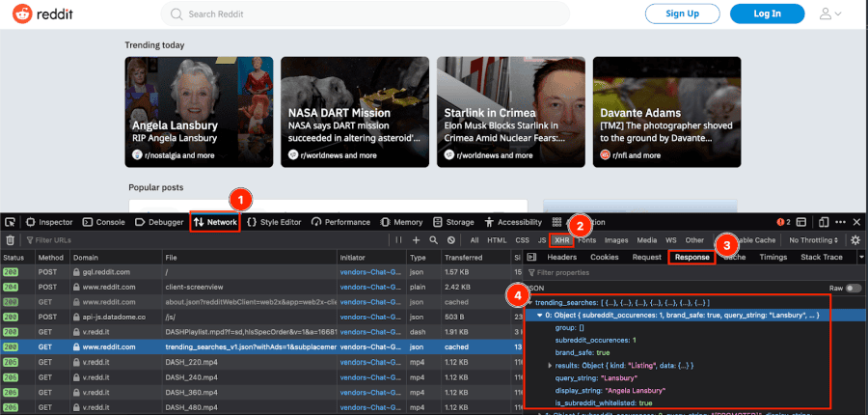The width and height of the screenshot is (868, 415).
Task: Open the Inspector tab
Action: (50, 222)
